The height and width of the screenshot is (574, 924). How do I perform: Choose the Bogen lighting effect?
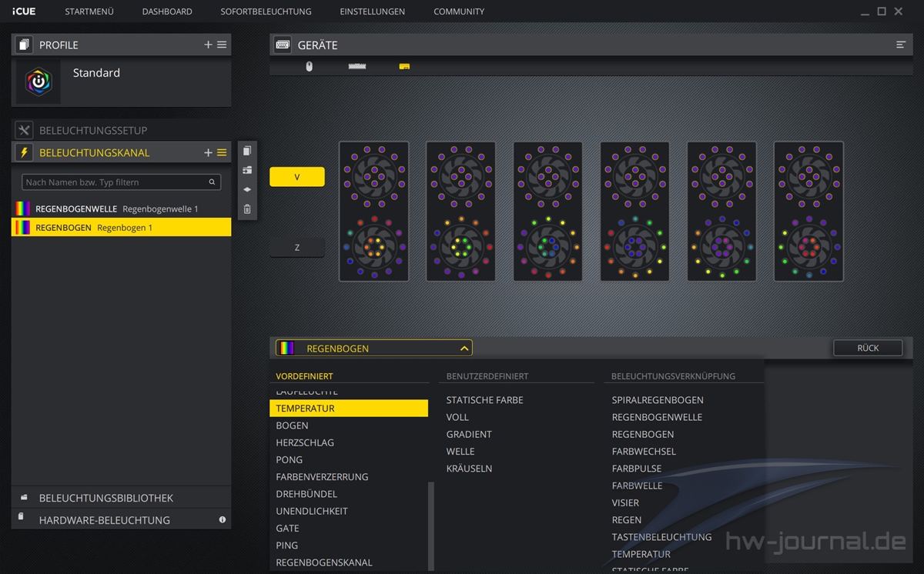click(292, 425)
